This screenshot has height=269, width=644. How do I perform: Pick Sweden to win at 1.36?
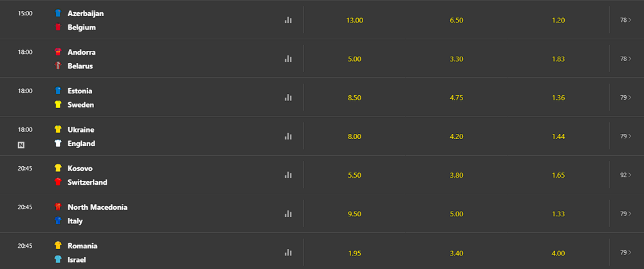[x=558, y=97]
